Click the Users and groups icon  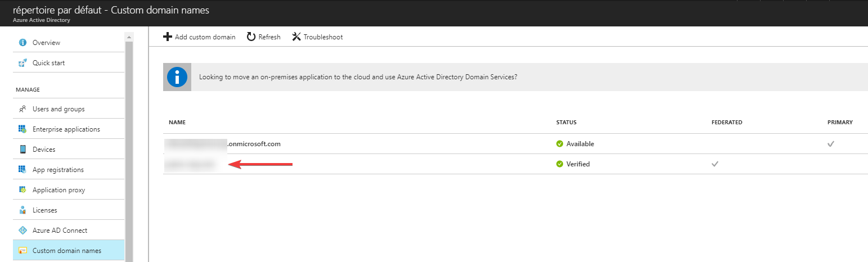[x=23, y=109]
